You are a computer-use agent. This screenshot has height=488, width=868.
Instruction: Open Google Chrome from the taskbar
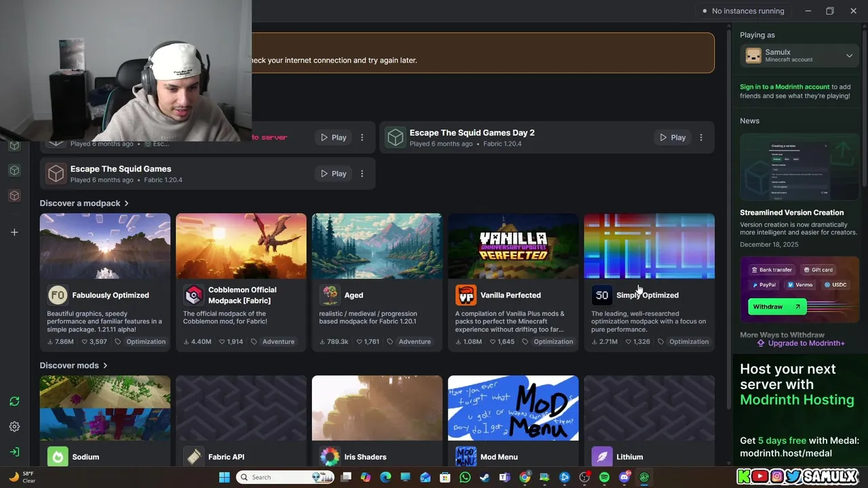point(525,477)
